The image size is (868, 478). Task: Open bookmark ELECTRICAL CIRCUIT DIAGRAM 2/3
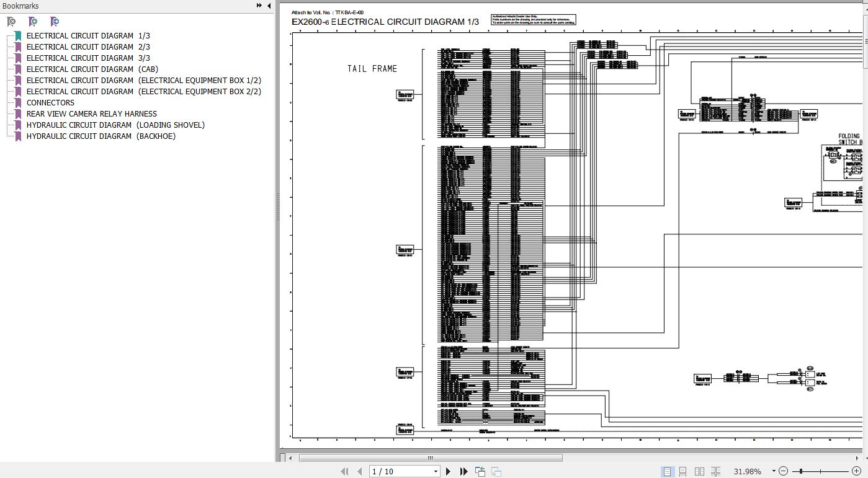[88, 47]
